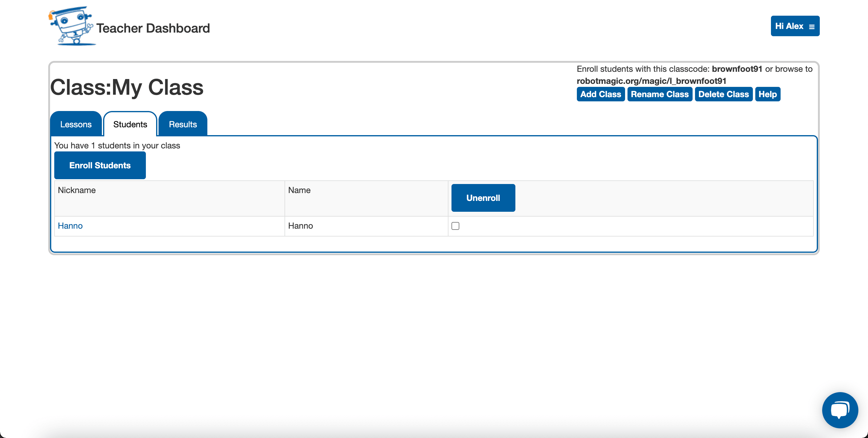The image size is (868, 438).
Task: Click the Add Class button
Action: click(x=600, y=94)
